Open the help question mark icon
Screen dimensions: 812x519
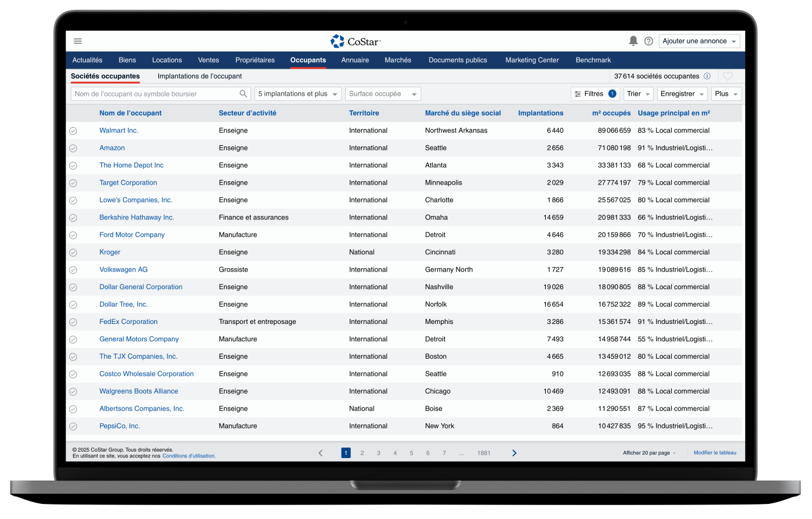click(x=648, y=41)
